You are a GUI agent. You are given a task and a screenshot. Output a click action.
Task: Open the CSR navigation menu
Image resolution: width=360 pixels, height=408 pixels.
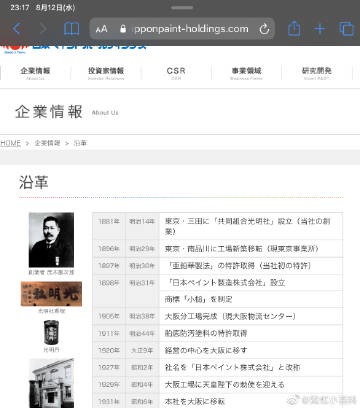(176, 73)
